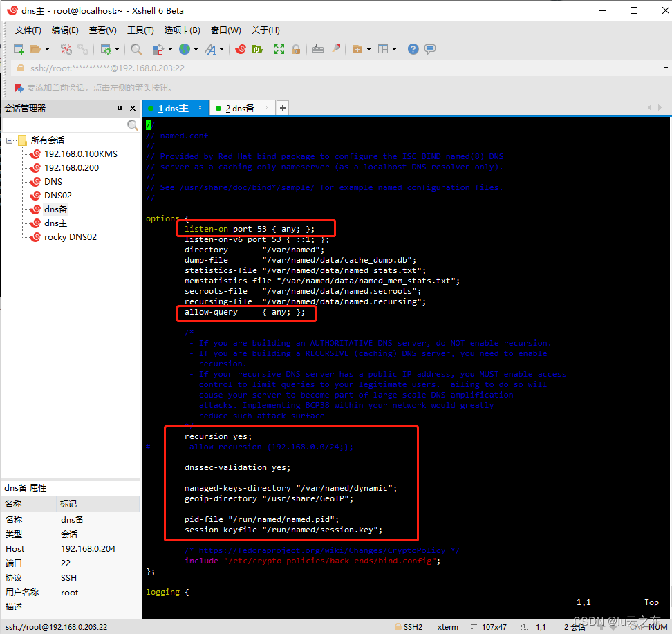Viewport: 672px width, 634px height.
Task: Click the green fullscreen arrows icon
Action: 279,49
